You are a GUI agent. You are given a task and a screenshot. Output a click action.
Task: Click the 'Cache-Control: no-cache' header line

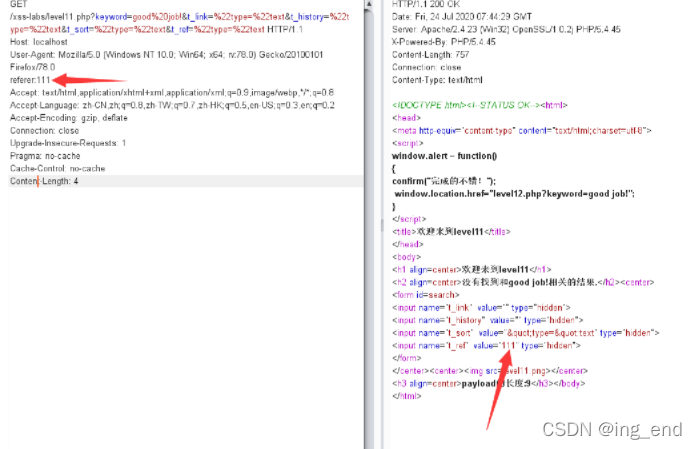click(x=57, y=168)
